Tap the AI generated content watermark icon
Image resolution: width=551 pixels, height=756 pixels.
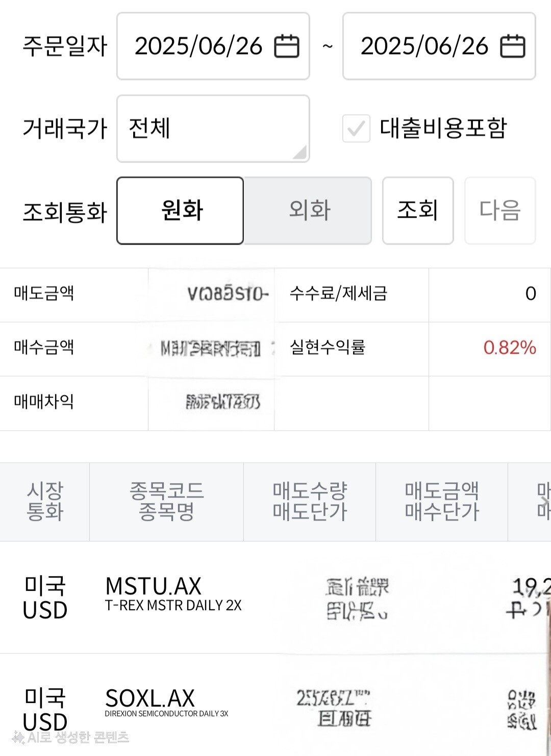(x=19, y=737)
